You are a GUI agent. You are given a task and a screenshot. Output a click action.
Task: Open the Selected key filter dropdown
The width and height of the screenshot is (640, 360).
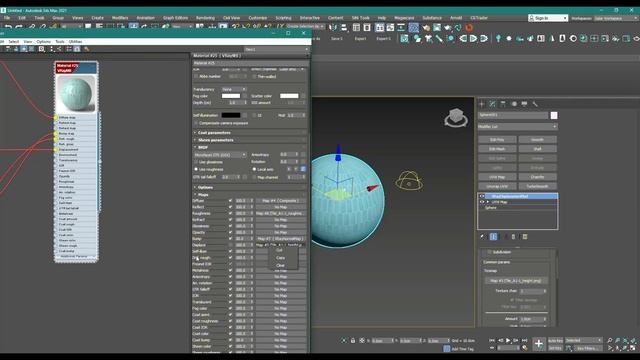(x=584, y=340)
